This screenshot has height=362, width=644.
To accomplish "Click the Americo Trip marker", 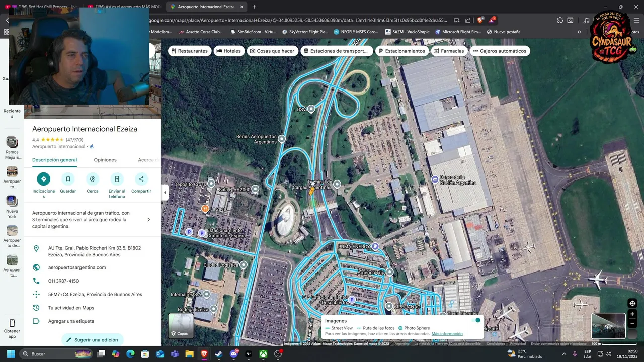I will [x=389, y=272].
